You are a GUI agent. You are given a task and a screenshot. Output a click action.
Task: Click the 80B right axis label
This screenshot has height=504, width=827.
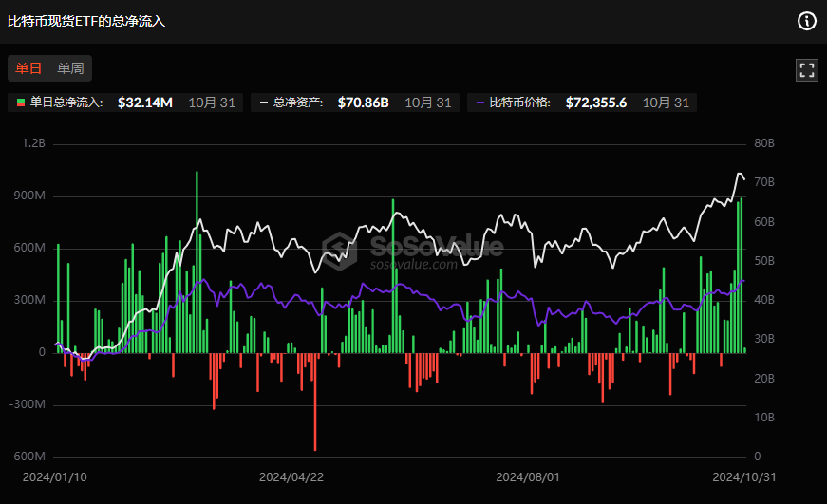764,143
